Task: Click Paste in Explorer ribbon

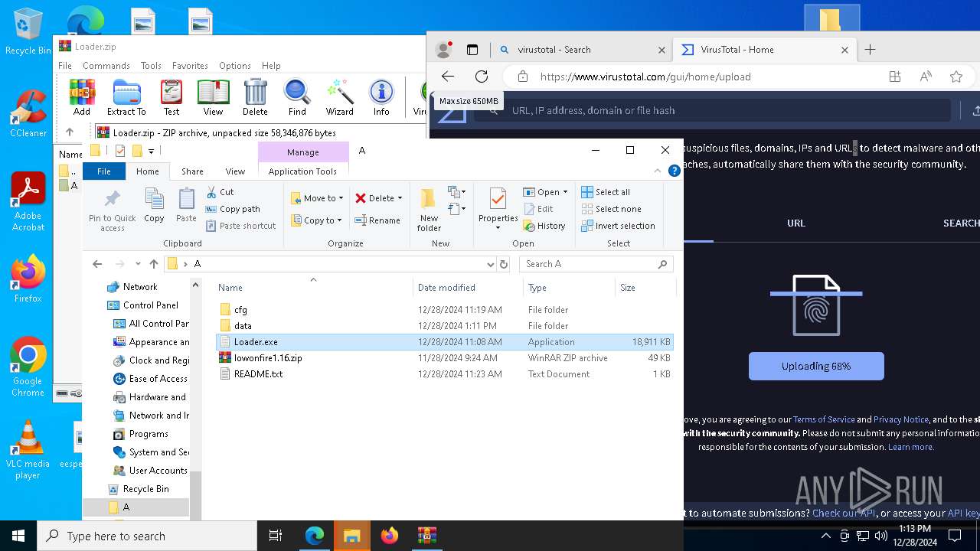Action: (x=186, y=205)
